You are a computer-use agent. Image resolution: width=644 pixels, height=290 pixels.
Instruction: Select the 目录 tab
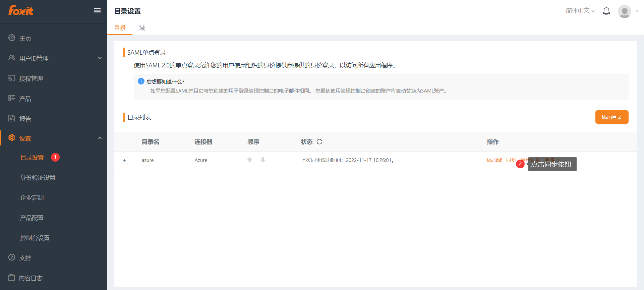(120, 28)
